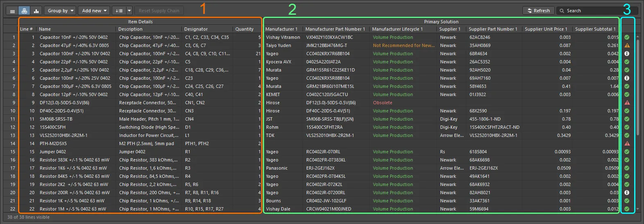The height and width of the screenshot is (224, 644).
Task: Click orange warning icon for Capacitor 47µF row
Action: pos(627,45)
